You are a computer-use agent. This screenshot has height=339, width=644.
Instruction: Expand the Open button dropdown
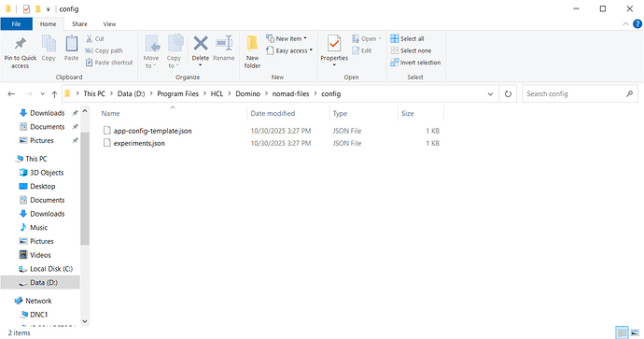click(380, 38)
